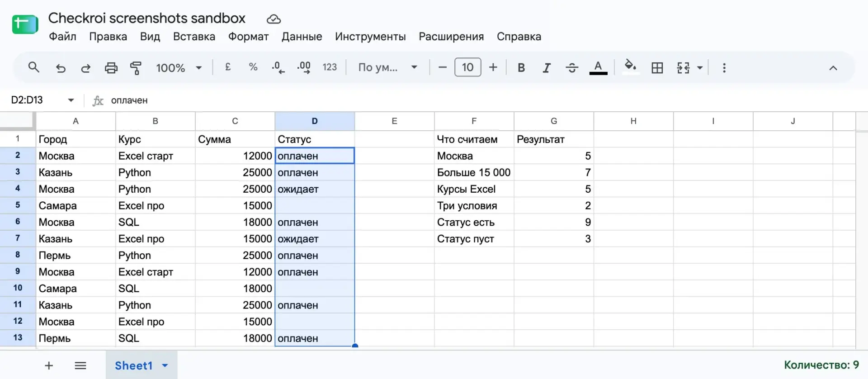Viewport: 868px width, 379px height.
Task: Apply strikethrough formatting
Action: click(572, 68)
